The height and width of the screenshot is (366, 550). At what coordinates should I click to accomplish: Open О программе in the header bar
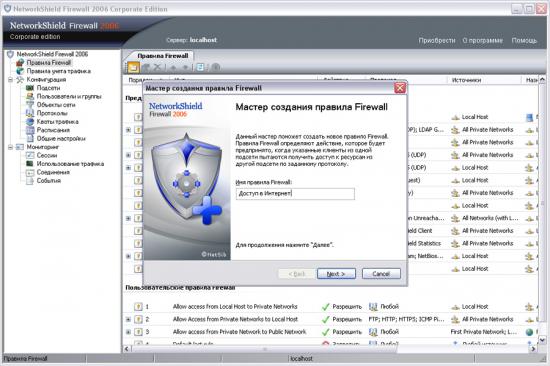point(482,40)
